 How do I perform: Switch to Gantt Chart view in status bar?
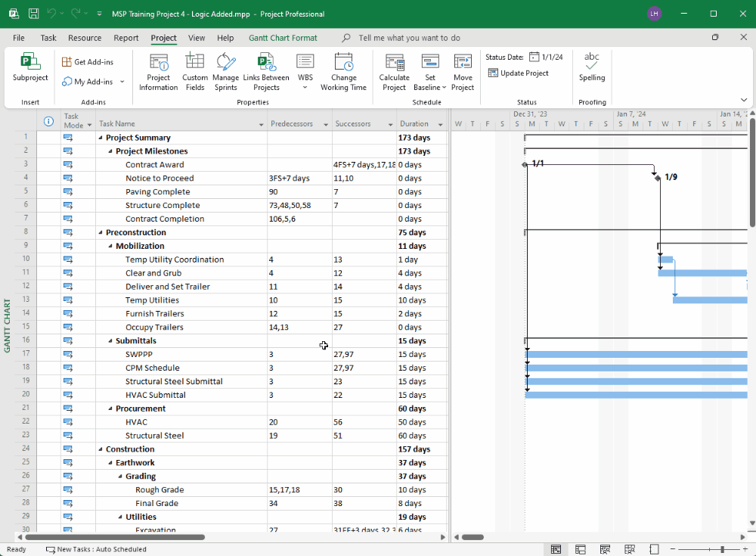[556, 549]
